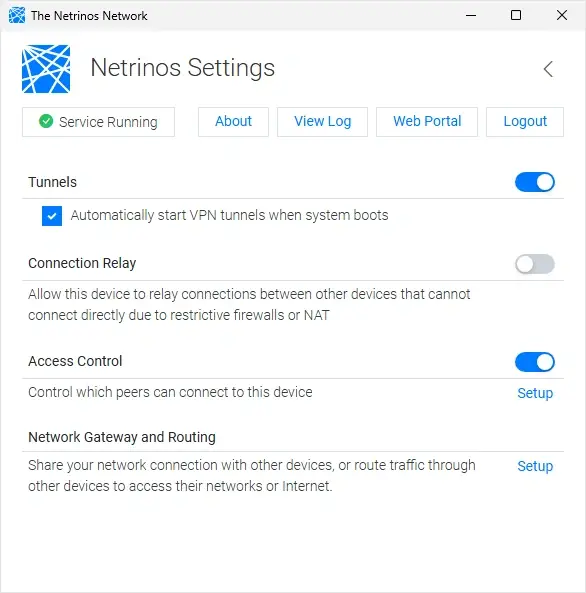
Task: Click the Netrinos Settings heading
Action: point(183,68)
